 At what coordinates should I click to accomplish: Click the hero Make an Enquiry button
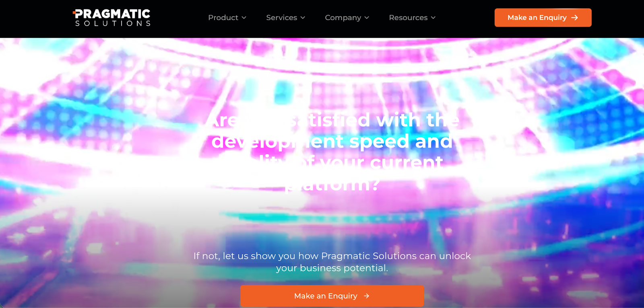pyautogui.click(x=332, y=296)
